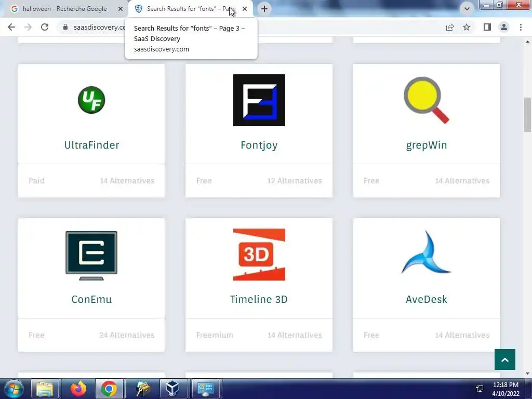This screenshot has width=532, height=399.
Task: Toggle the browser side panel icon
Action: 487,27
